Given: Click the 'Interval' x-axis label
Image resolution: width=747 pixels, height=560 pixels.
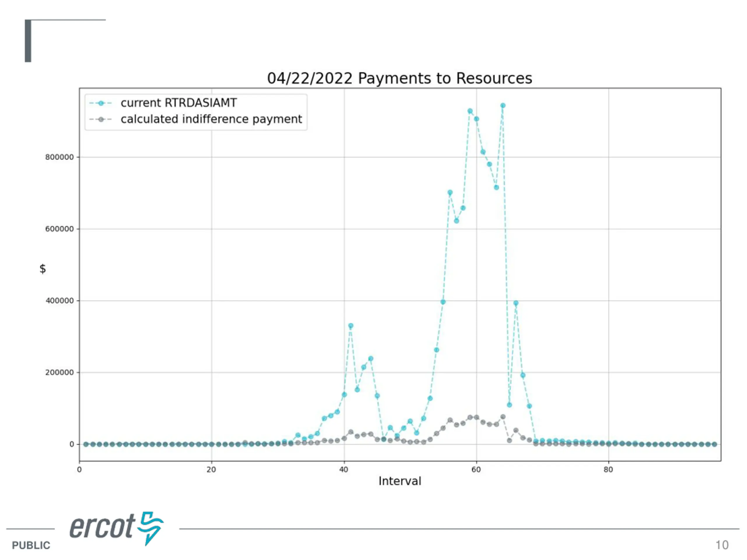Looking at the screenshot, I should [x=400, y=481].
